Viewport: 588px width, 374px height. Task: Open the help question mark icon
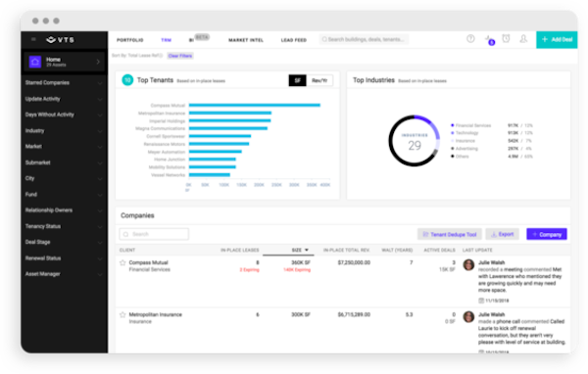tap(470, 38)
